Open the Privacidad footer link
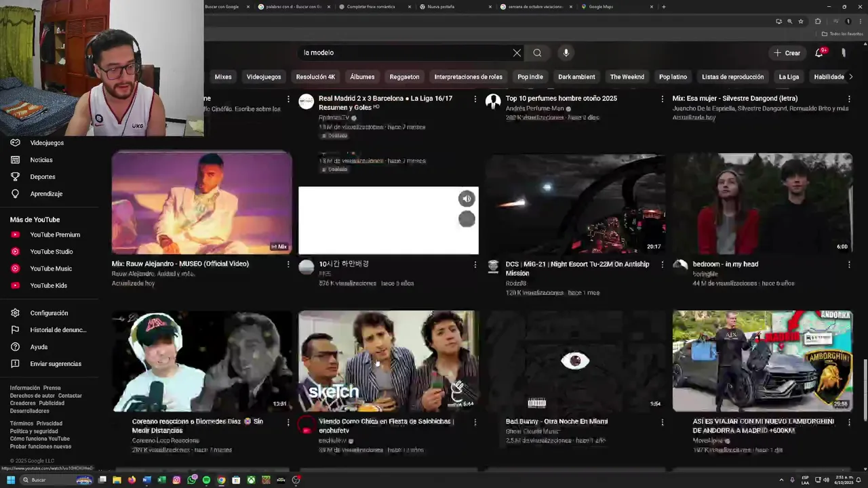868x488 pixels. tap(50, 424)
